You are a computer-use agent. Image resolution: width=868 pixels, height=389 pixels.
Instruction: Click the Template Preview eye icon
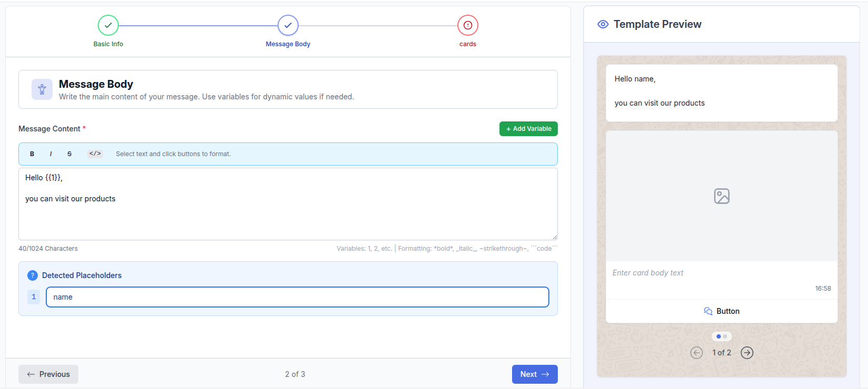tap(603, 24)
